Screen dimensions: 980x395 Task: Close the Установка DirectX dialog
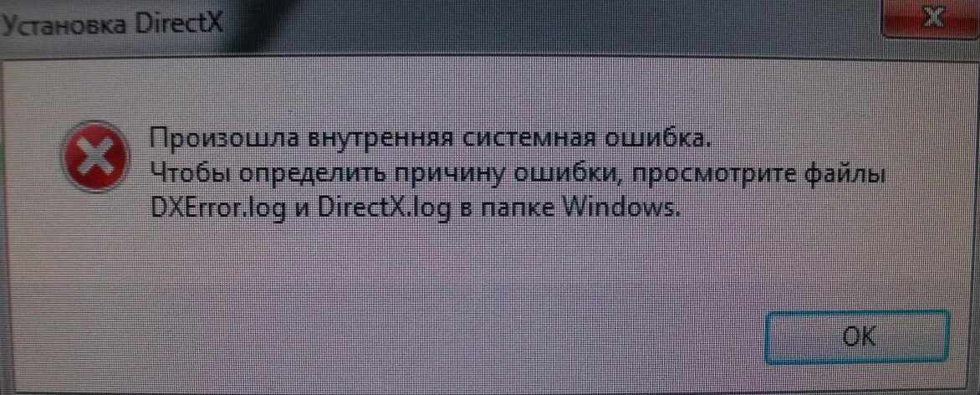tap(932, 20)
